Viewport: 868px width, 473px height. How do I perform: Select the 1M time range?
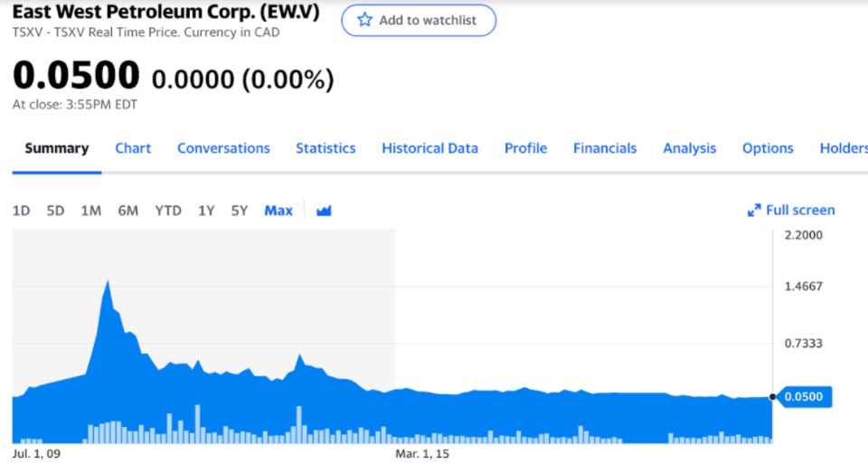click(90, 211)
